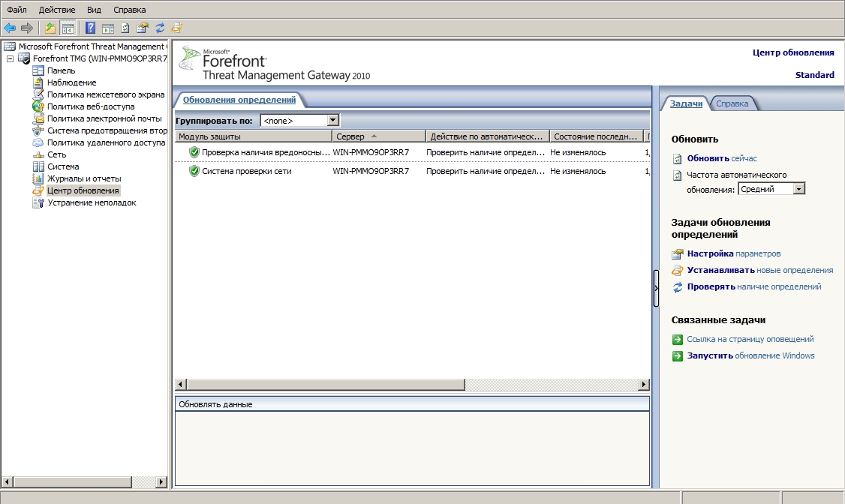This screenshot has width=845, height=504.
Task: Open the Действие menu
Action: 57,10
